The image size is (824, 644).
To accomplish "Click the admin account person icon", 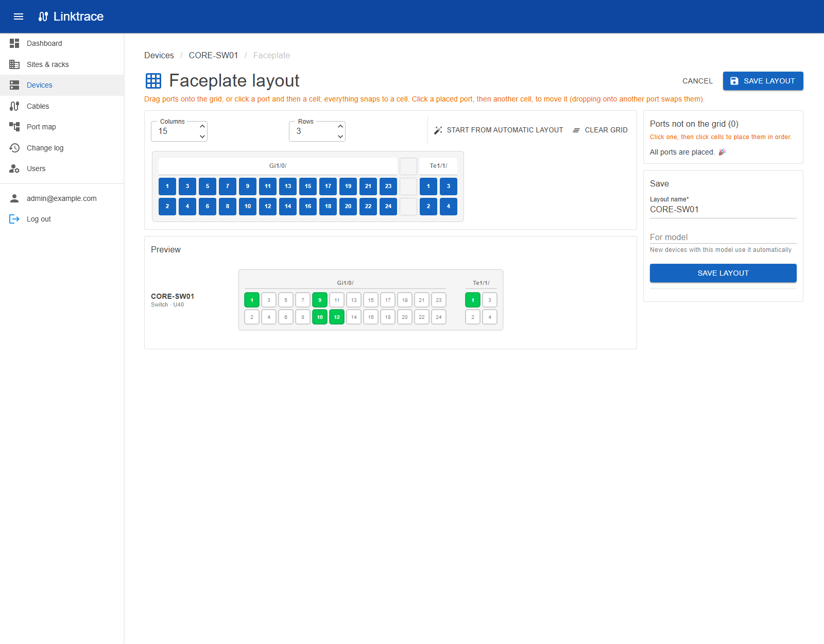I will [x=14, y=198].
